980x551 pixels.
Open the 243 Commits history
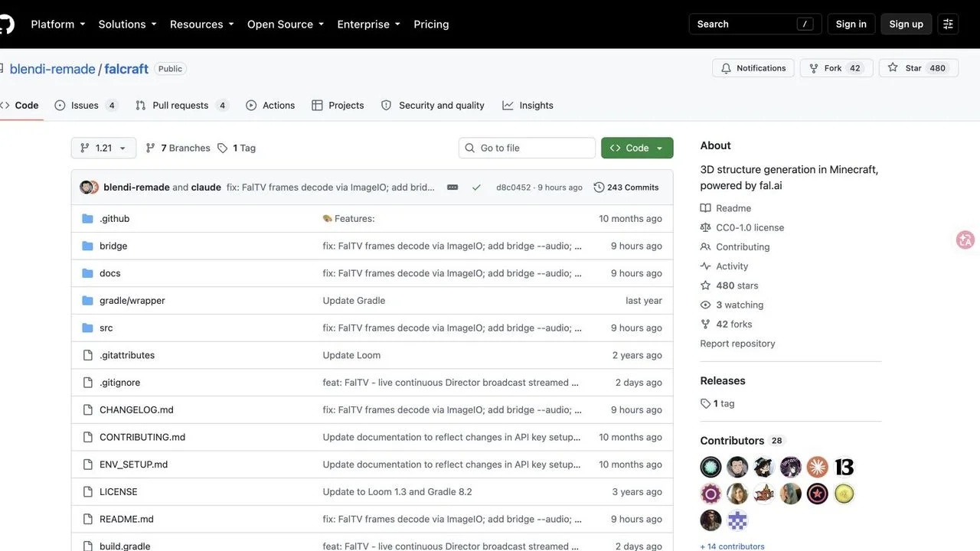tap(626, 187)
